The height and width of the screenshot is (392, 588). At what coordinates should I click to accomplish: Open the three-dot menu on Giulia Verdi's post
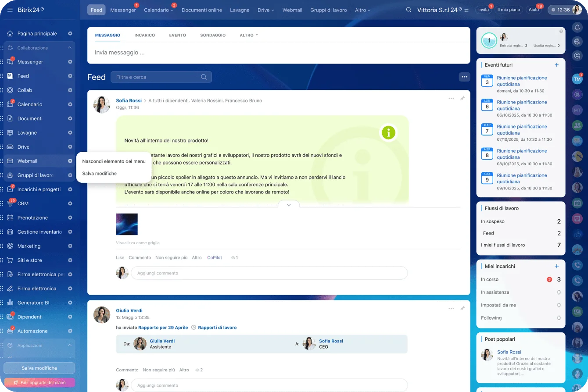(x=451, y=309)
